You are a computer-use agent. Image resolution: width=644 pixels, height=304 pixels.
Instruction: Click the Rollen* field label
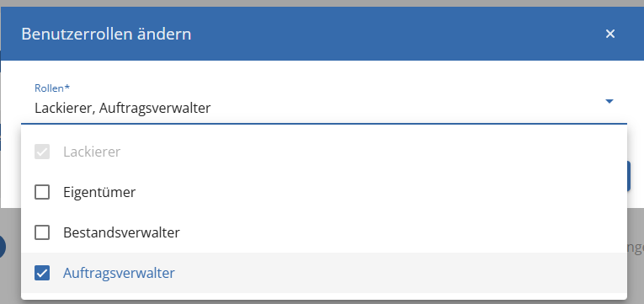coord(50,88)
